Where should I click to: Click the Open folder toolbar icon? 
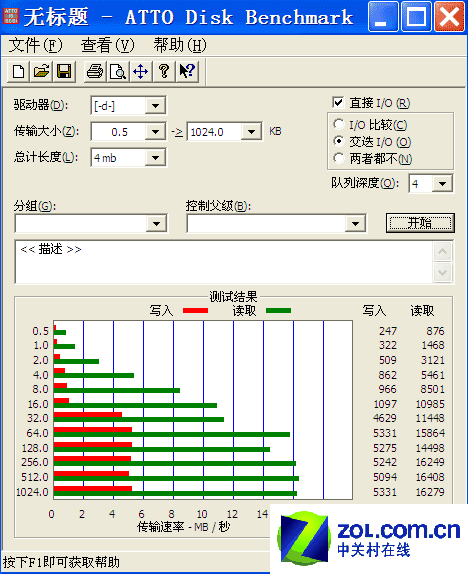(41, 71)
